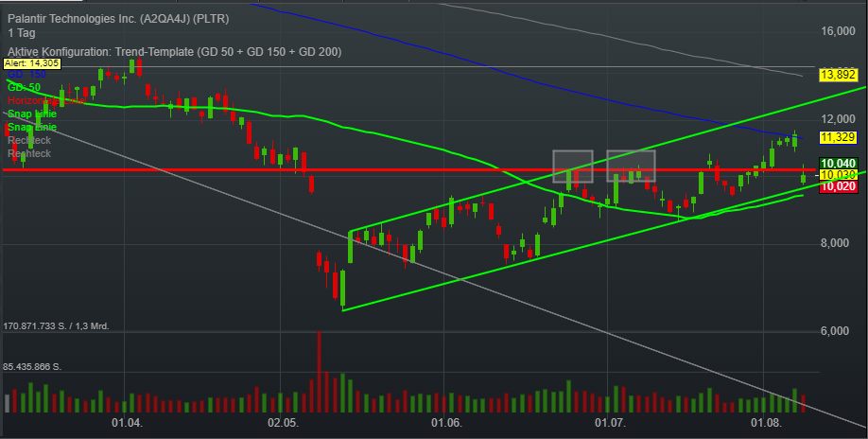This screenshot has height=439, width=868.
Task: Click the 13,892 yellow price label
Action: [838, 75]
